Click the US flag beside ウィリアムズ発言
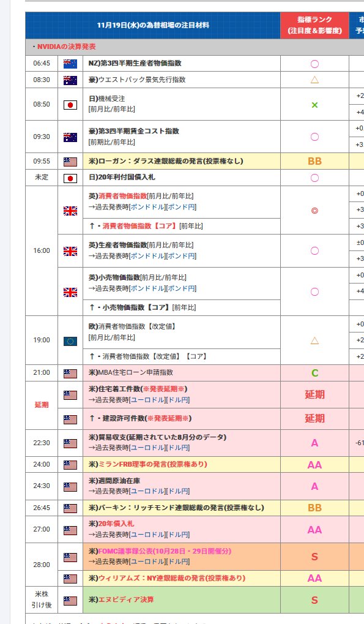 tap(70, 579)
